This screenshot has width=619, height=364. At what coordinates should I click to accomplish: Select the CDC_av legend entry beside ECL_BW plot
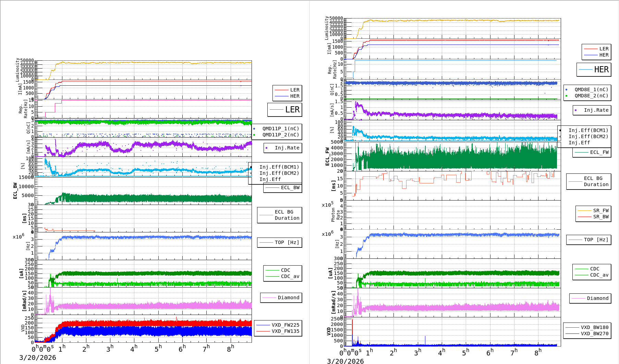point(290,276)
